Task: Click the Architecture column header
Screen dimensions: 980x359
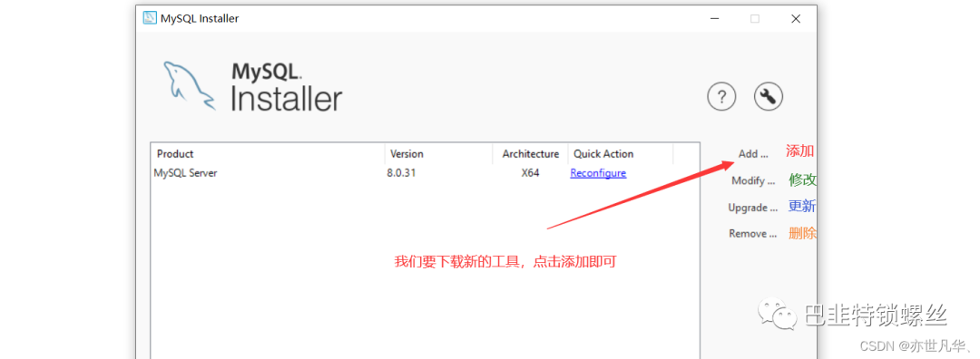Action: [x=531, y=153]
